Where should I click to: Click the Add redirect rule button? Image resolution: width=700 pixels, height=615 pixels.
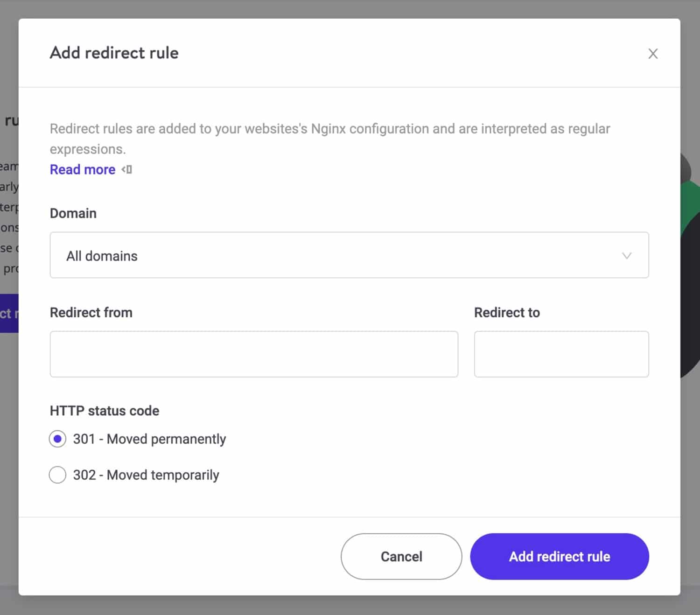tap(559, 556)
